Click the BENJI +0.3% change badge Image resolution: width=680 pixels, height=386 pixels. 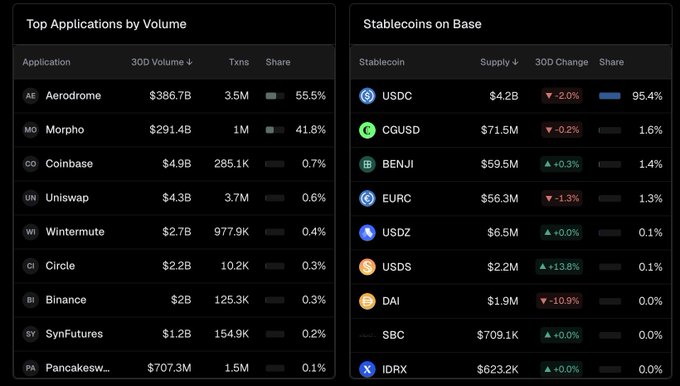click(562, 164)
